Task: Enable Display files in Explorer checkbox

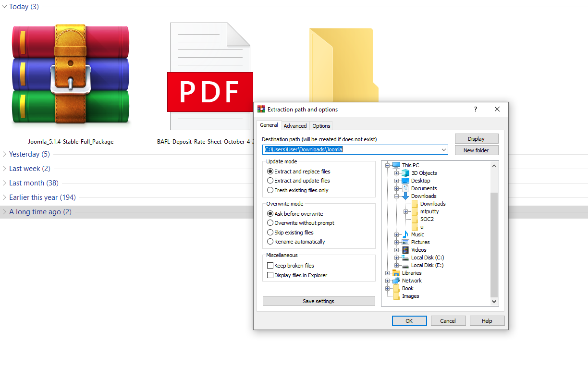Action: click(270, 275)
